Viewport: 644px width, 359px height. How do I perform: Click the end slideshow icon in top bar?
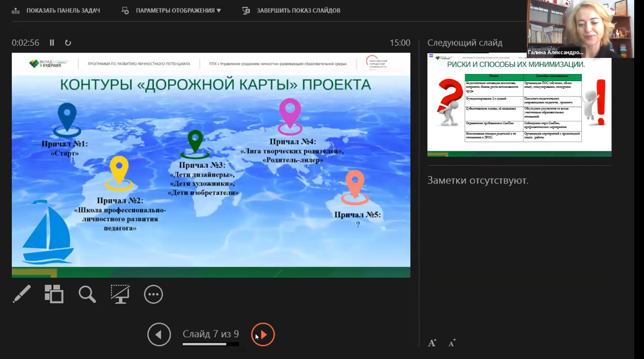[246, 10]
